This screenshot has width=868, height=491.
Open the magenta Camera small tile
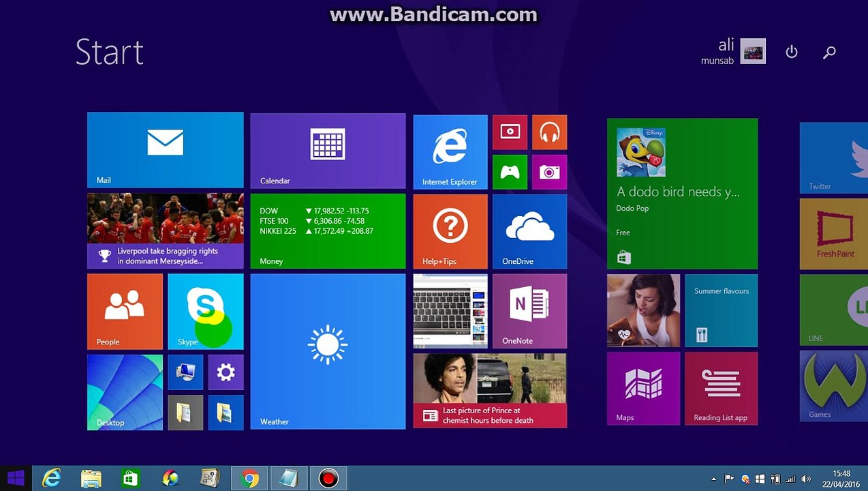pyautogui.click(x=549, y=172)
